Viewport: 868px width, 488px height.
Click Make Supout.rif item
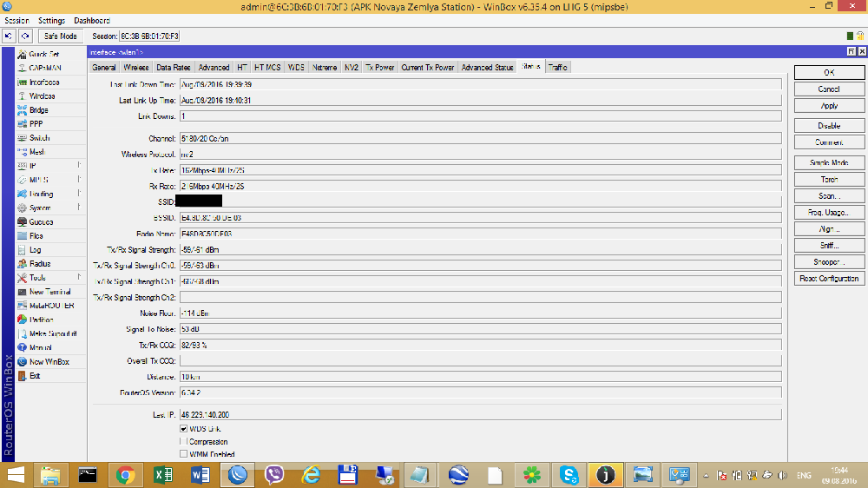click(x=53, y=333)
